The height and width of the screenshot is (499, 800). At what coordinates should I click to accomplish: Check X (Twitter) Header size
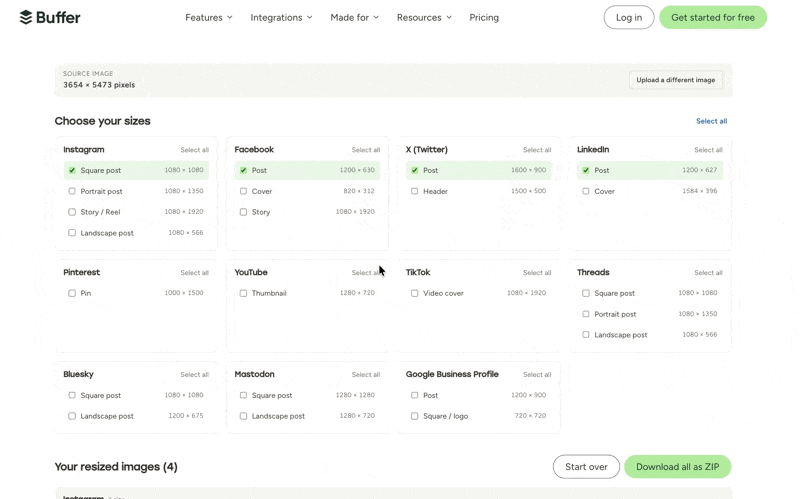point(414,191)
